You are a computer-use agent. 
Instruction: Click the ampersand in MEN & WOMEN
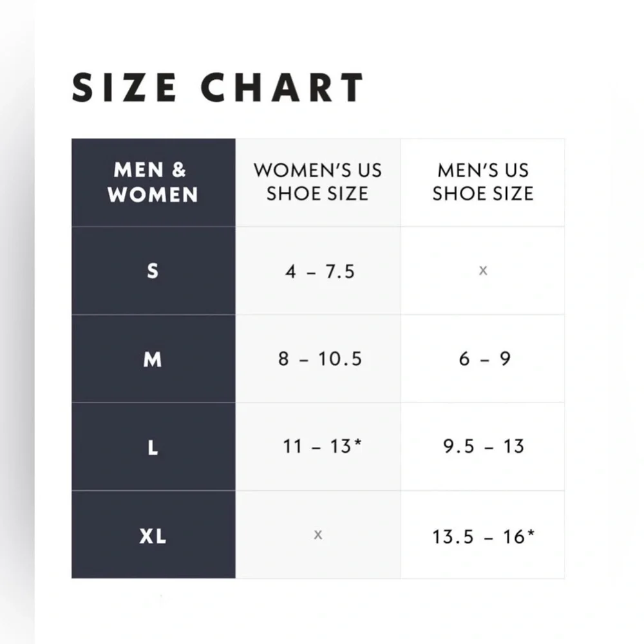(x=179, y=169)
